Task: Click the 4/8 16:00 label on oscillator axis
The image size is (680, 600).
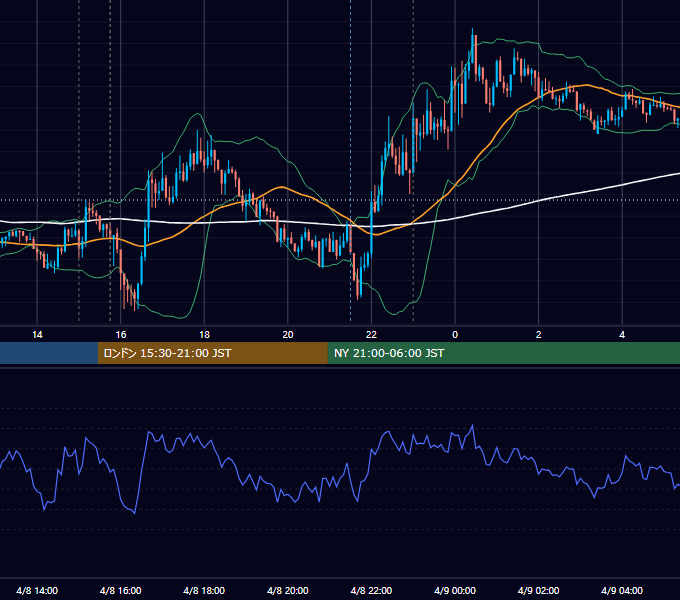Action: pos(121,591)
